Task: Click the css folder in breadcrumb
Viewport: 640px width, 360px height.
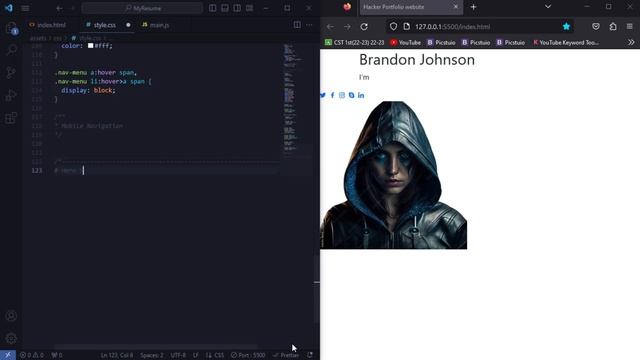Action: (x=58, y=38)
